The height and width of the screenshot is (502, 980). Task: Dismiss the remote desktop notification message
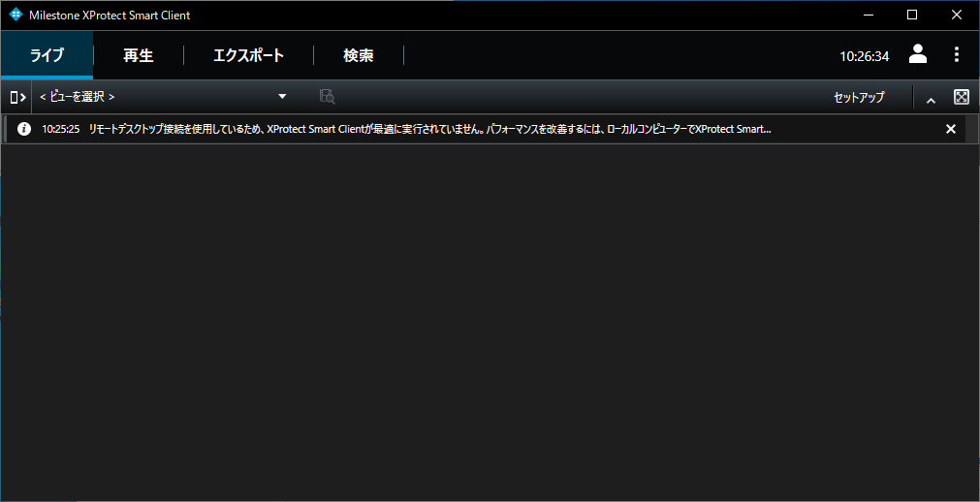pos(951,130)
